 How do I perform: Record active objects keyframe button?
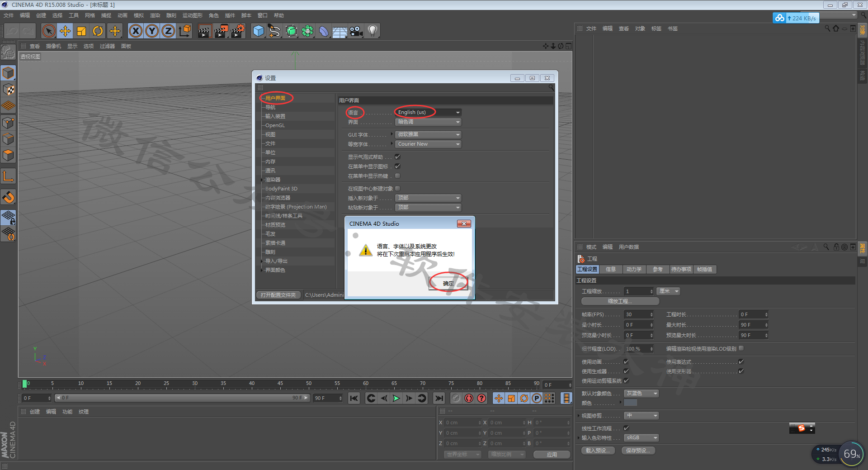click(x=456, y=398)
